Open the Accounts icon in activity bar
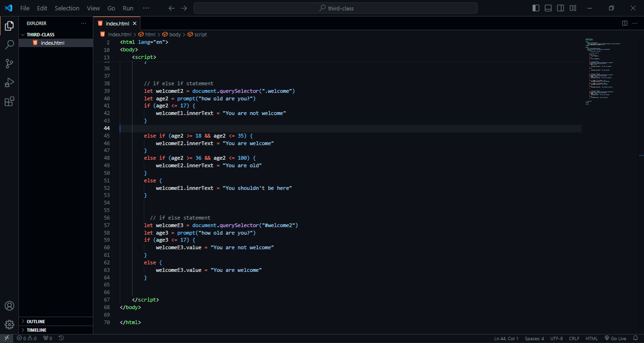Screen dimensions: 644x343 coord(9,306)
